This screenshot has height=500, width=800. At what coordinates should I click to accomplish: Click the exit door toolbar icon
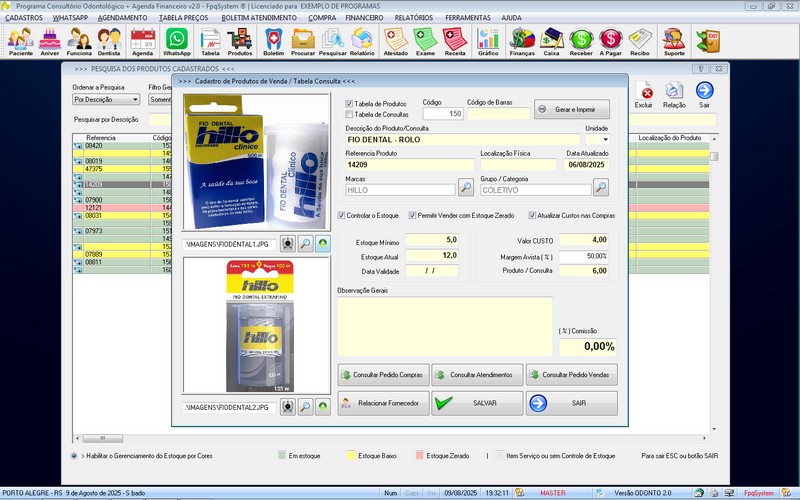(x=708, y=41)
